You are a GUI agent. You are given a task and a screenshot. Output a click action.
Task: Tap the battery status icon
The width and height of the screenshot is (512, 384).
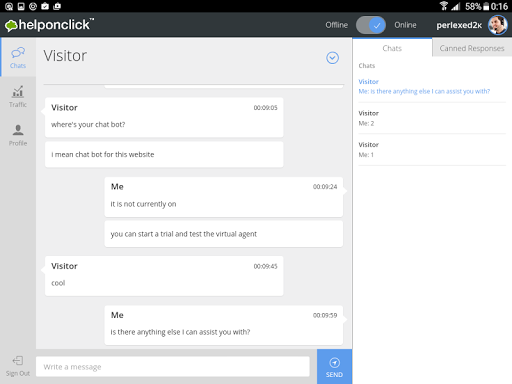coord(486,6)
